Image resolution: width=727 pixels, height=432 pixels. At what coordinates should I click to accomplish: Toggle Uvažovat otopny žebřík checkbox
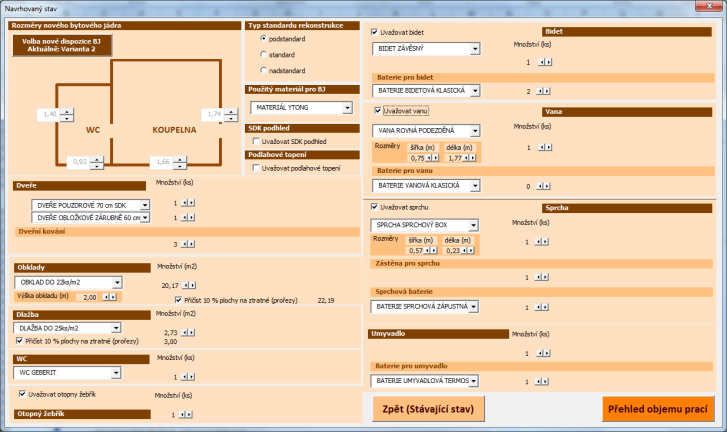tap(22, 394)
